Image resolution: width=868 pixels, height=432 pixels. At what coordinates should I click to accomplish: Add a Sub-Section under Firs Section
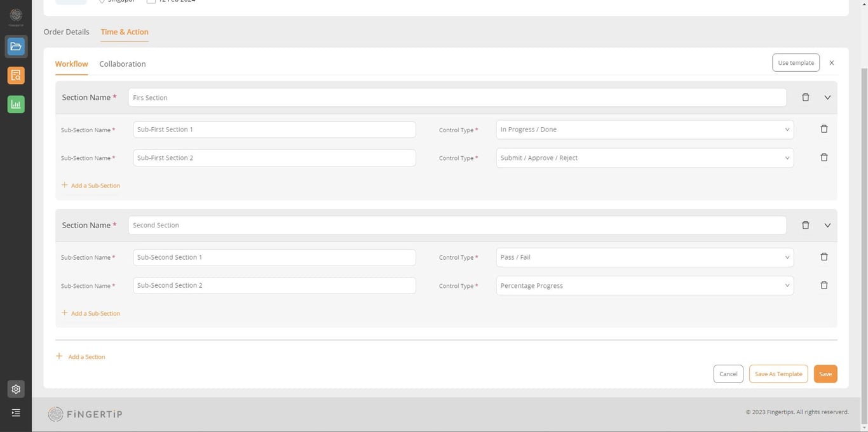click(x=91, y=186)
